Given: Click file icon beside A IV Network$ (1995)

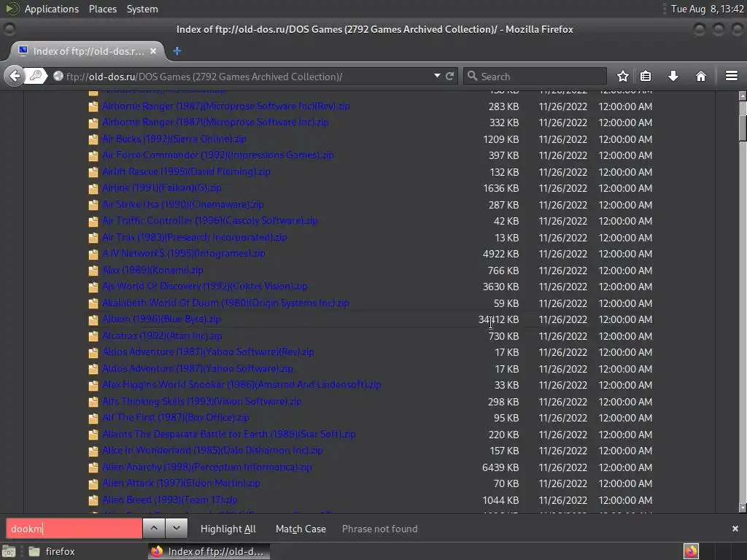Looking at the screenshot, I should pyautogui.click(x=93, y=254).
